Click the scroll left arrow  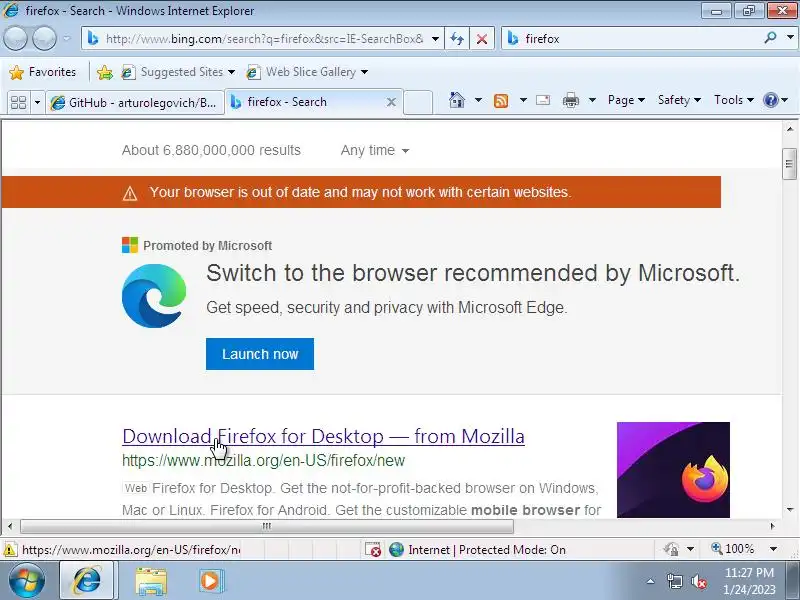(10, 526)
